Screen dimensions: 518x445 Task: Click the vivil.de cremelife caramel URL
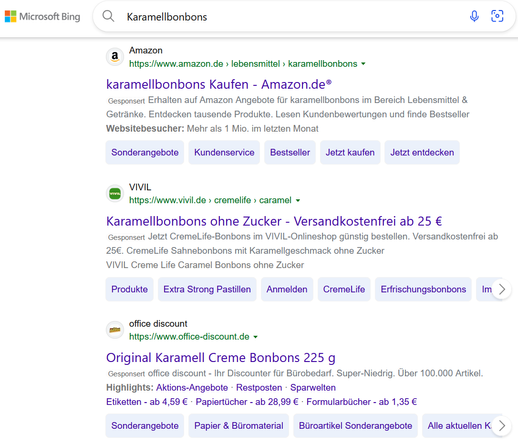point(210,200)
